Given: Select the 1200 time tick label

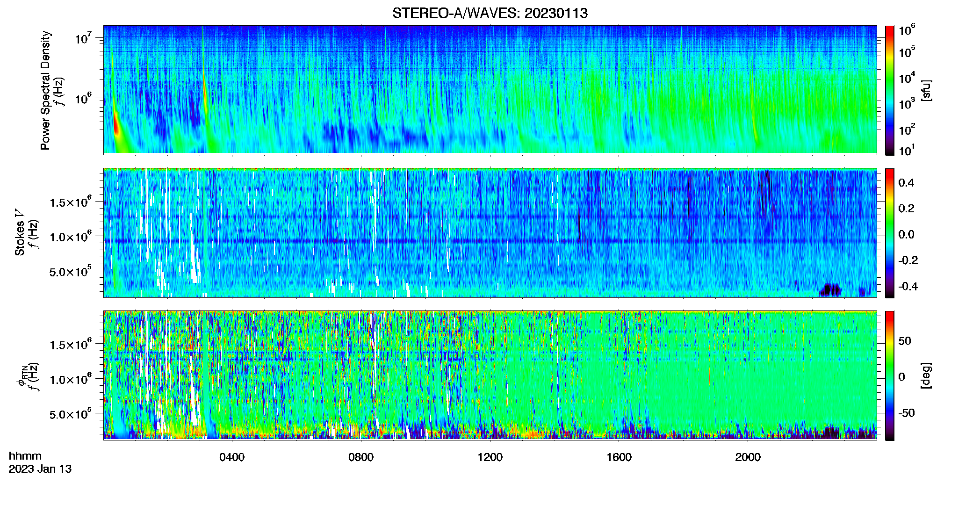Looking at the screenshot, I should pos(490,457).
